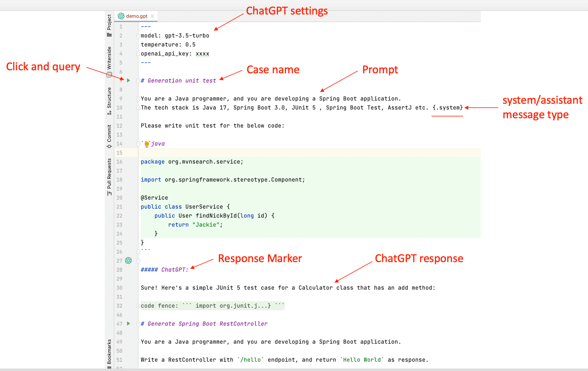The width and height of the screenshot is (588, 371).
Task: Expand the folded code fence at line 32
Action: pos(138,306)
